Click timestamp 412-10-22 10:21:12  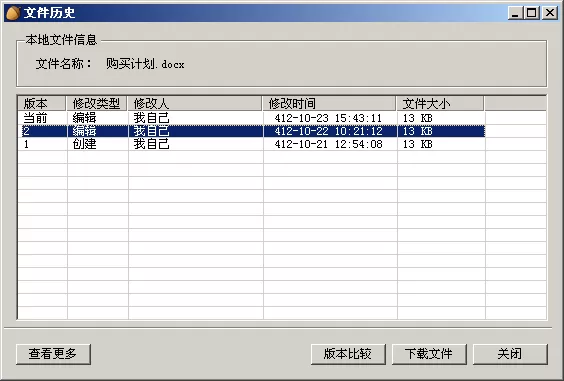pyautogui.click(x=328, y=131)
